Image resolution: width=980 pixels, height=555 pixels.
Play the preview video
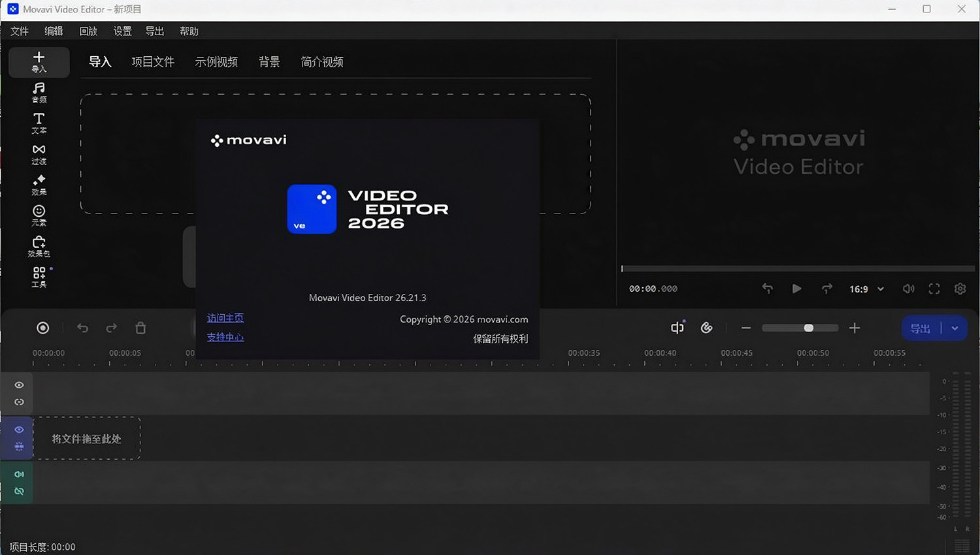(x=796, y=289)
